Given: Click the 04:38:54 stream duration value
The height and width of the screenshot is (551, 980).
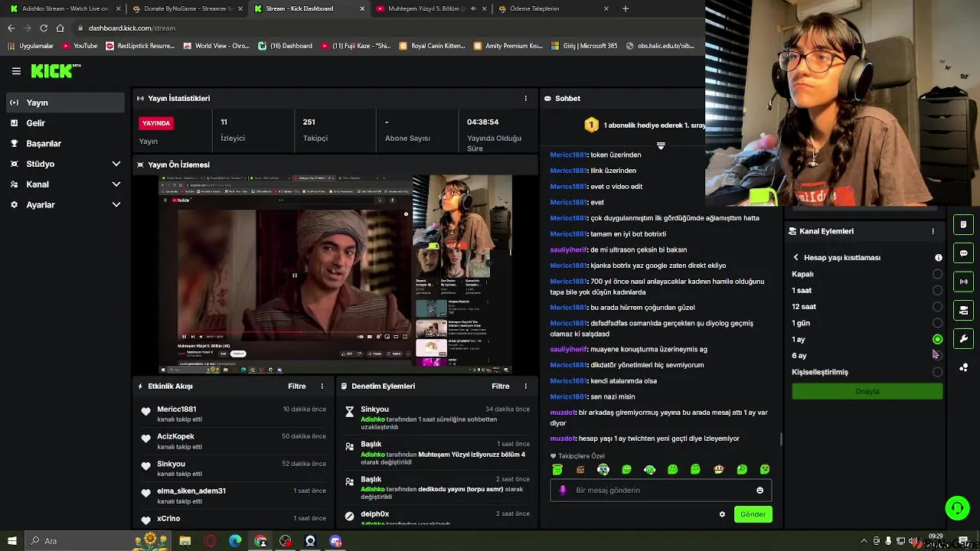Looking at the screenshot, I should coord(483,122).
